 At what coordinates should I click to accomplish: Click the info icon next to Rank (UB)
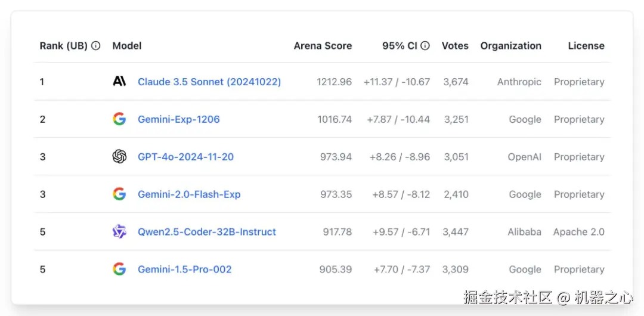[x=96, y=46]
